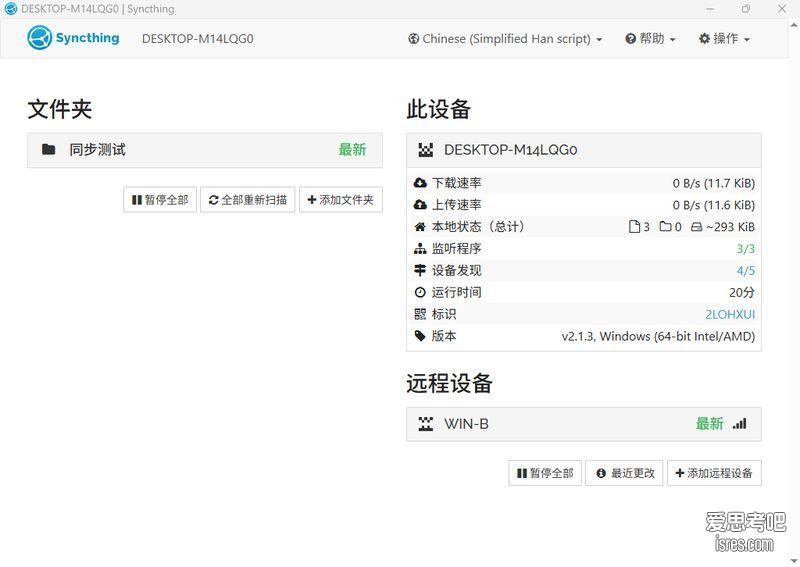This screenshot has height=567, width=800.
Task: Open the 帮助 help menu
Action: 650,39
